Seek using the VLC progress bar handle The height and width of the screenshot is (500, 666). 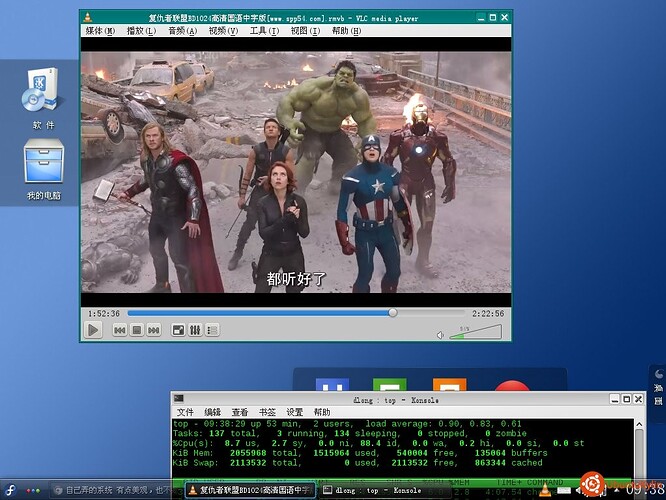(x=393, y=313)
